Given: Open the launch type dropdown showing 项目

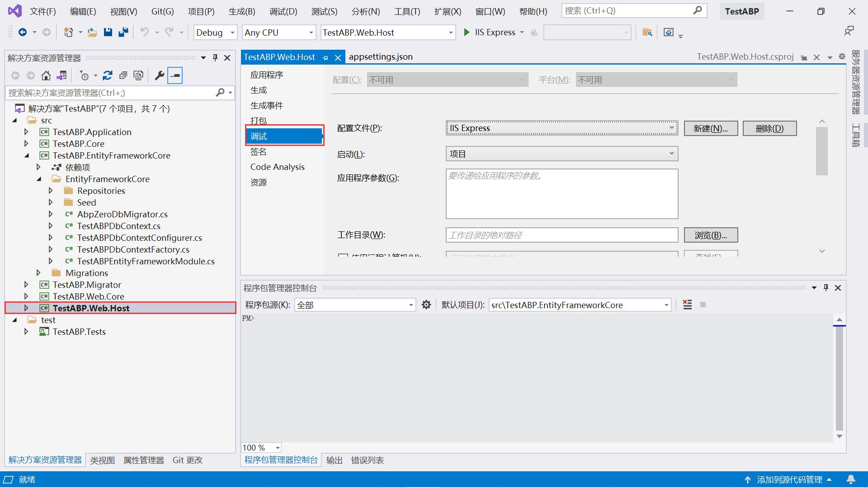Looking at the screenshot, I should [x=561, y=154].
